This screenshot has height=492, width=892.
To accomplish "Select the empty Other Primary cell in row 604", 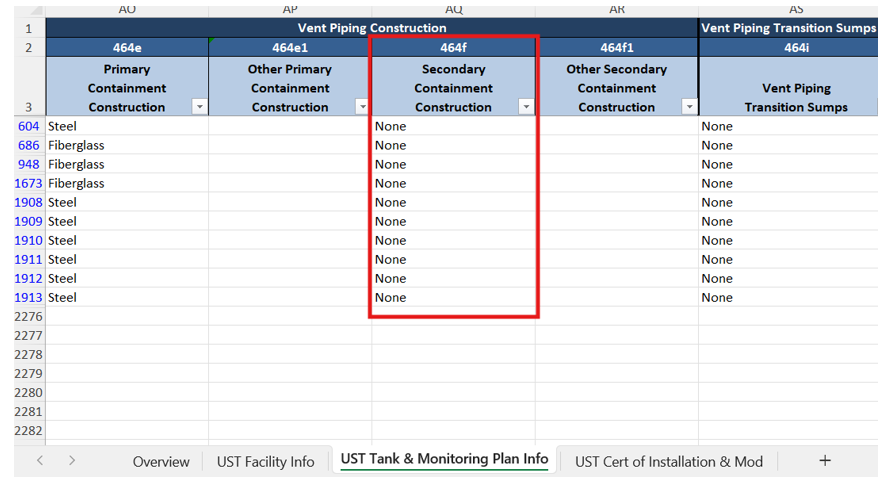I will coord(290,126).
